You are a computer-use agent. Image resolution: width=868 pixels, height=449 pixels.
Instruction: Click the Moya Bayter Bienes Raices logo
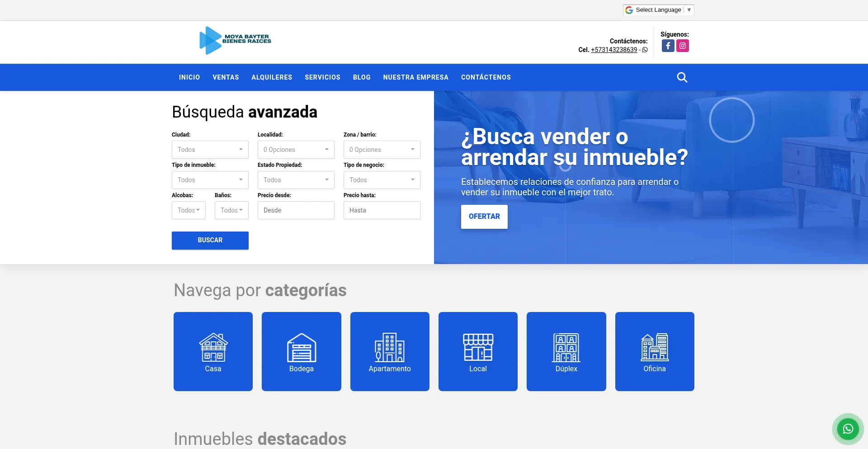click(235, 40)
